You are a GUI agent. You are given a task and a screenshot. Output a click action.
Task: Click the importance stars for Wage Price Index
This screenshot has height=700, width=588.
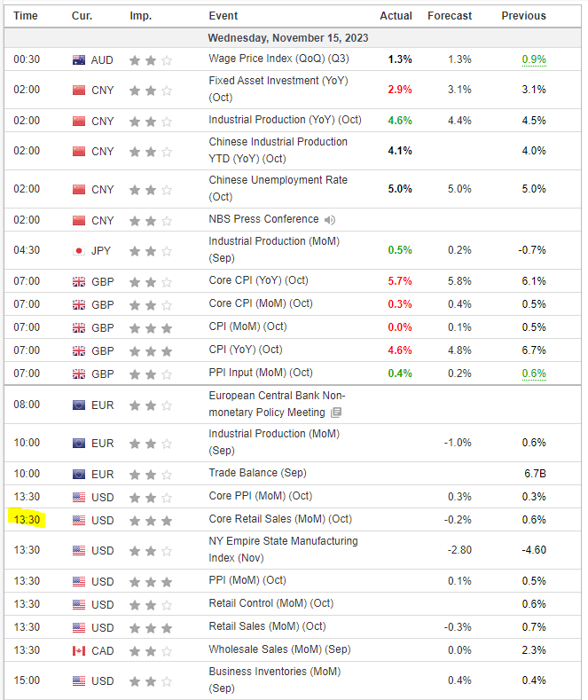click(150, 60)
